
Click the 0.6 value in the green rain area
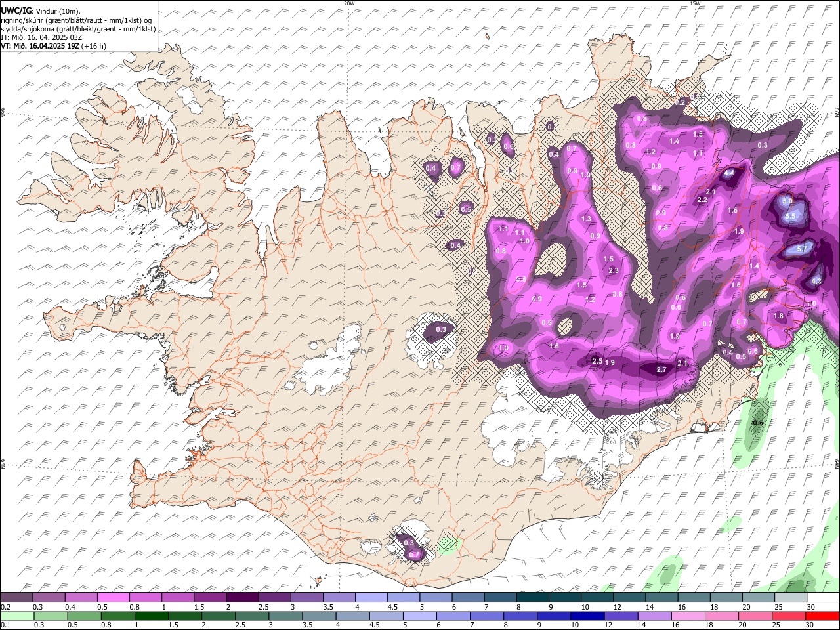pyautogui.click(x=758, y=423)
